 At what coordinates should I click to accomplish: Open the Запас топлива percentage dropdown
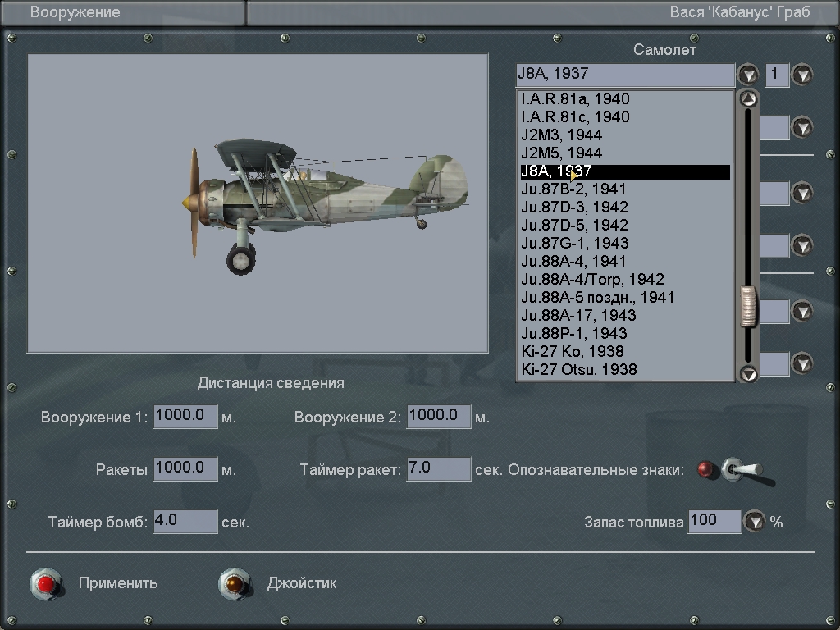pos(755,521)
